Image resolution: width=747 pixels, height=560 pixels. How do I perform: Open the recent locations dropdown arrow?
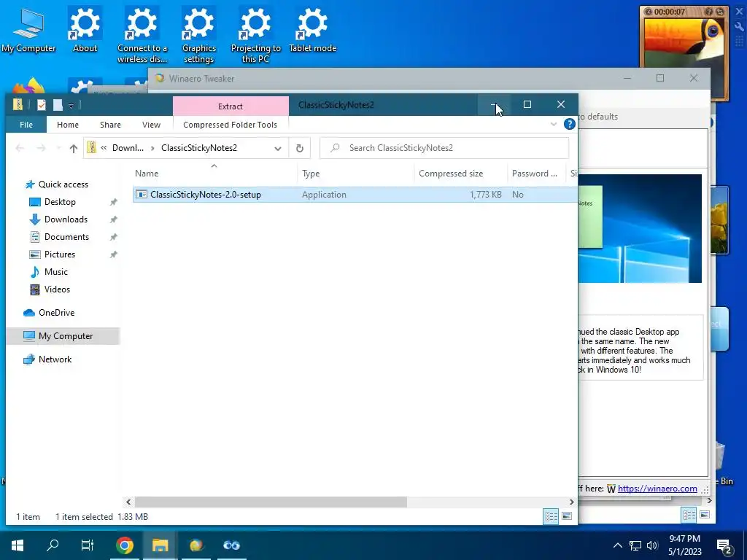pyautogui.click(x=58, y=148)
